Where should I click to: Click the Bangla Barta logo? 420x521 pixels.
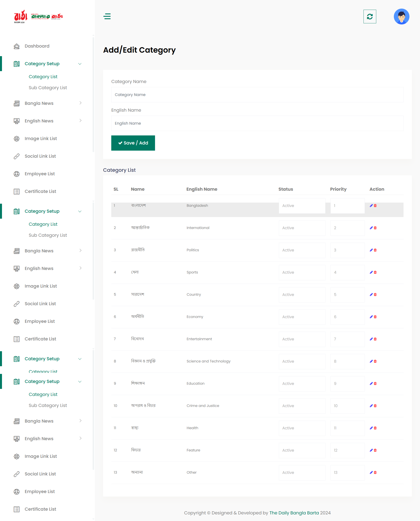click(x=38, y=17)
